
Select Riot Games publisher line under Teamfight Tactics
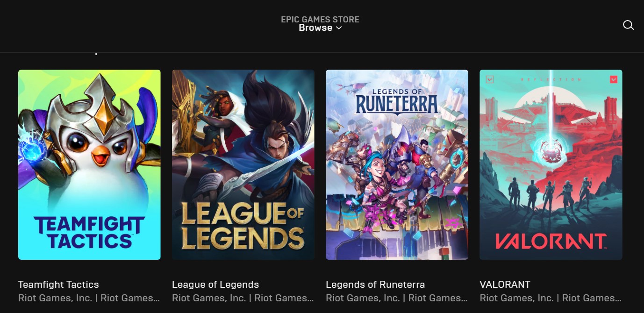coord(89,298)
